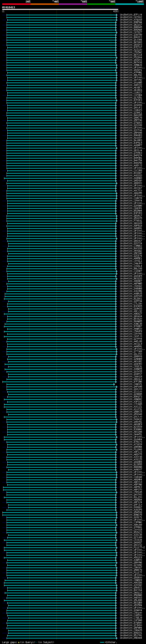The height and width of the screenshot is (644, 146).
Task: Select the label UniRef100_C3MBK2
Action: click(131, 246)
